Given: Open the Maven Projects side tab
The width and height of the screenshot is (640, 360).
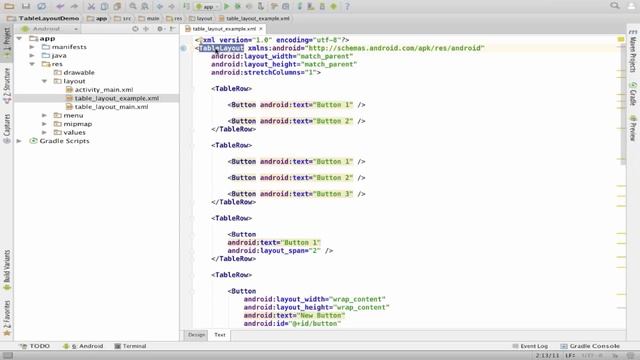Looking at the screenshot, I should point(633,51).
